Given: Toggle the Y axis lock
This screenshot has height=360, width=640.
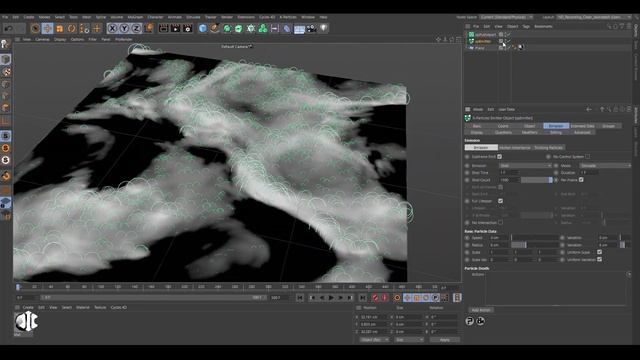Looking at the screenshot, I should pos(124,28).
